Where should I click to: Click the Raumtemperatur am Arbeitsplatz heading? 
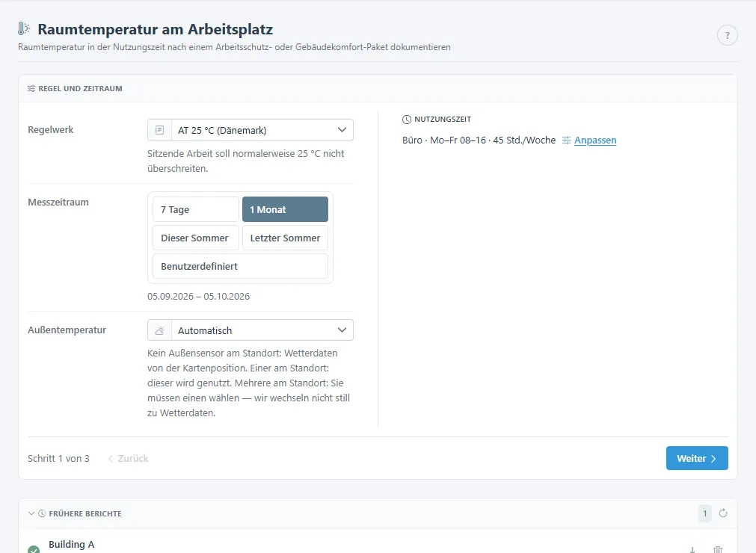click(156, 29)
